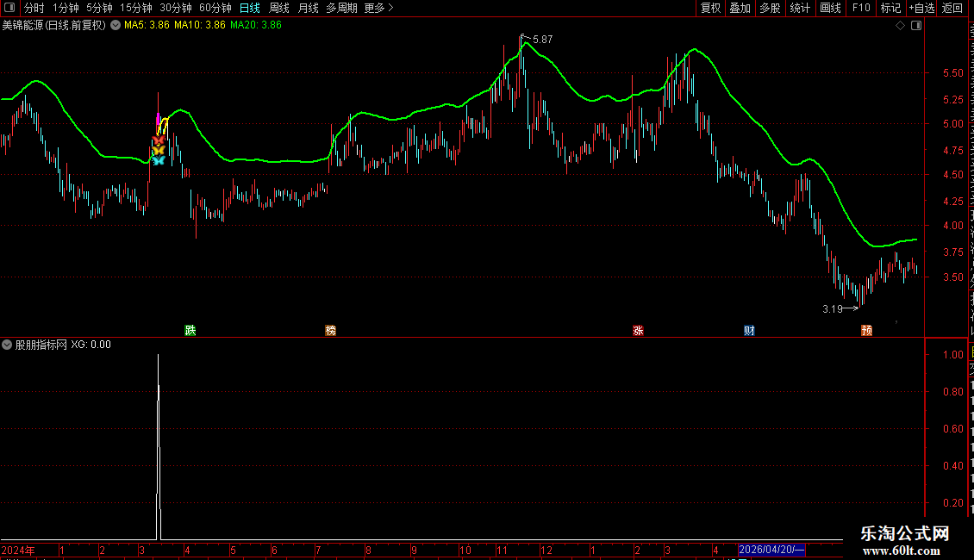Click the orange 预 event marker
This screenshot has height=560, width=974.
click(x=866, y=330)
